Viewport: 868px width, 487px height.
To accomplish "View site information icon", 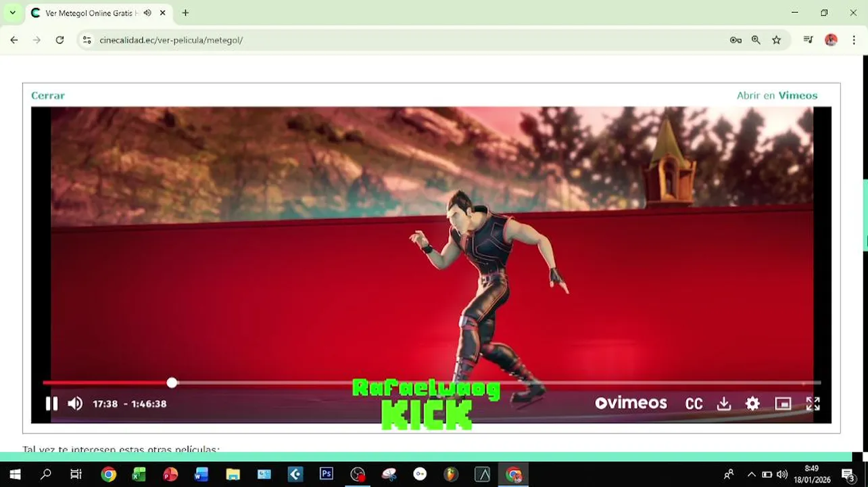I will 87,40.
